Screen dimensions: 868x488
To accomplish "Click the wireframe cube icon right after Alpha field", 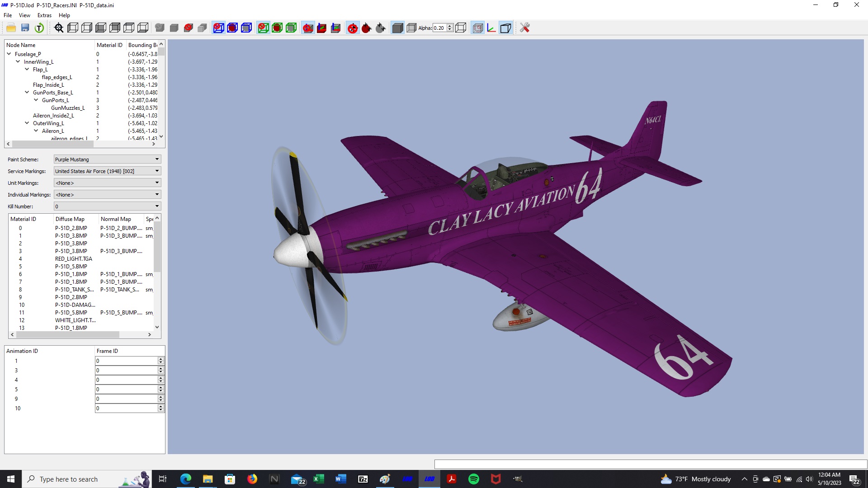I will coord(461,28).
